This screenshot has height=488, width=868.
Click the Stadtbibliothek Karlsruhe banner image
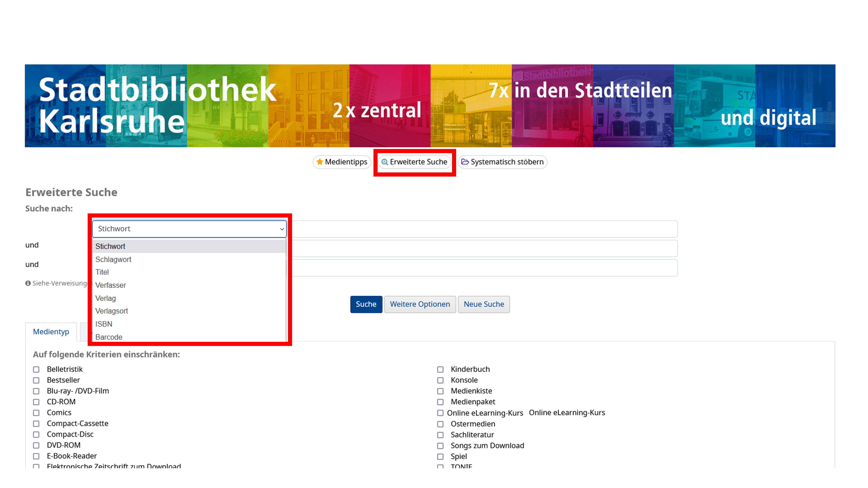pyautogui.click(x=430, y=106)
